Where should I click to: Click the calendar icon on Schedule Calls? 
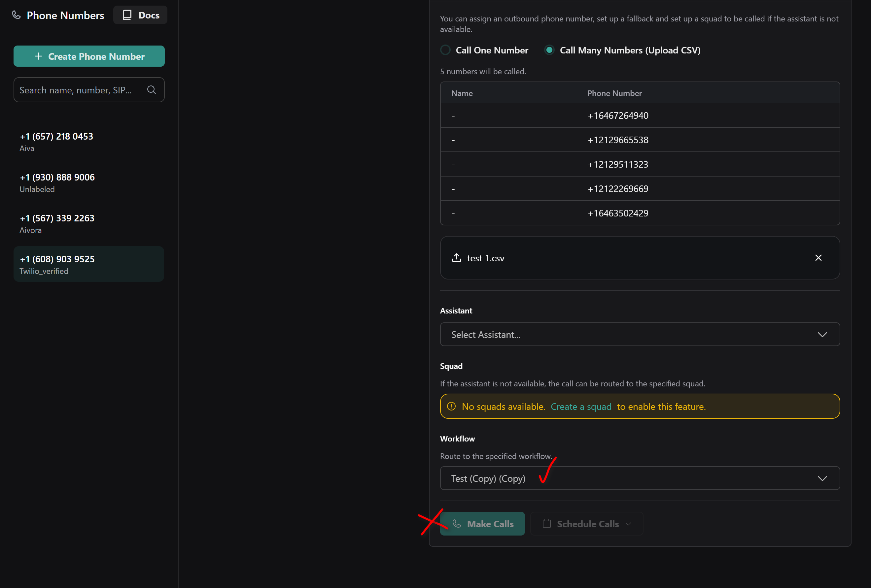(546, 524)
